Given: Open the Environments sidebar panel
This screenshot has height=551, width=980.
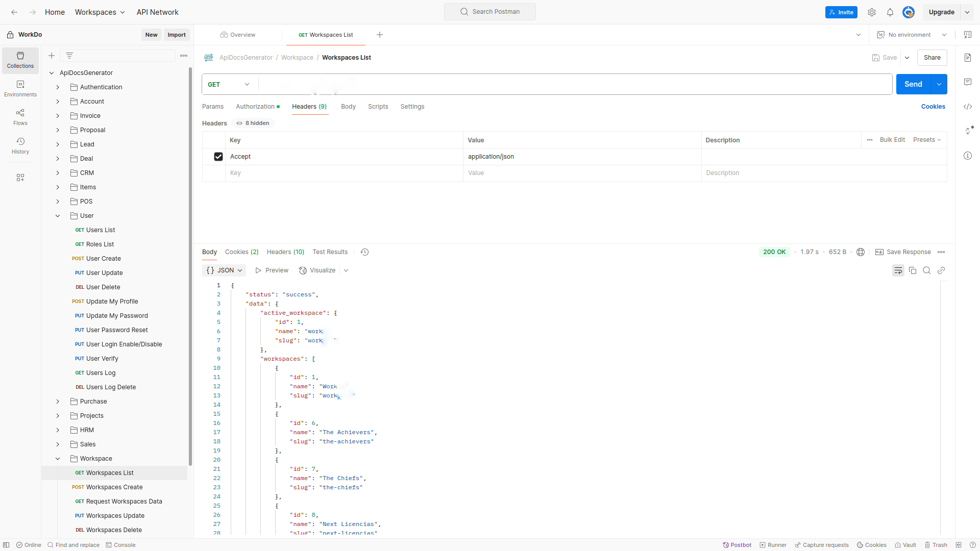Looking at the screenshot, I should click(20, 89).
